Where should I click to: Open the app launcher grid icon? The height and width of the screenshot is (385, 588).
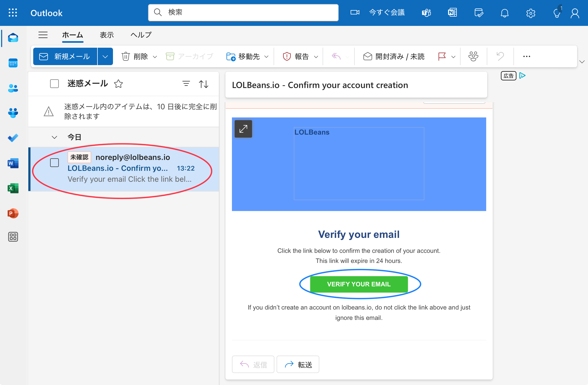13,13
